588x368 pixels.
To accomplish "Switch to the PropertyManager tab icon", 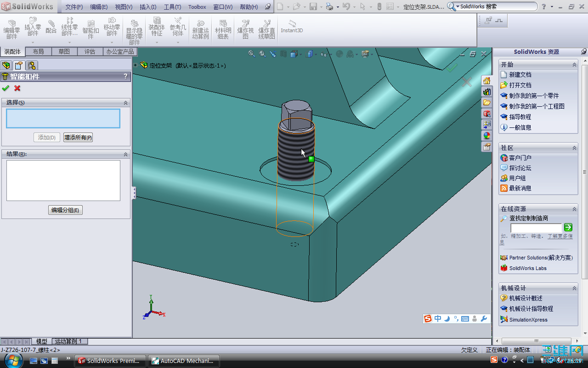I will point(18,65).
